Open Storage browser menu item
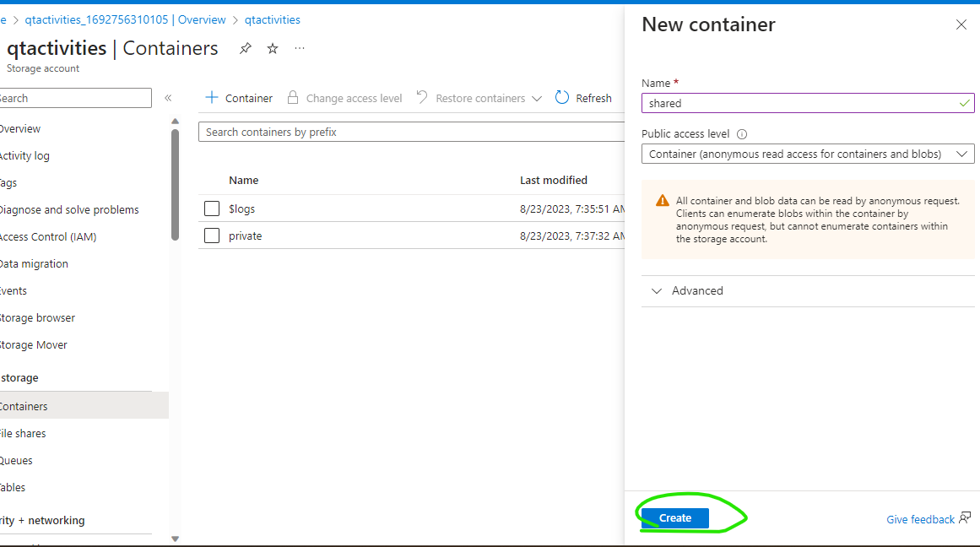The width and height of the screenshot is (980, 547). 37,317
